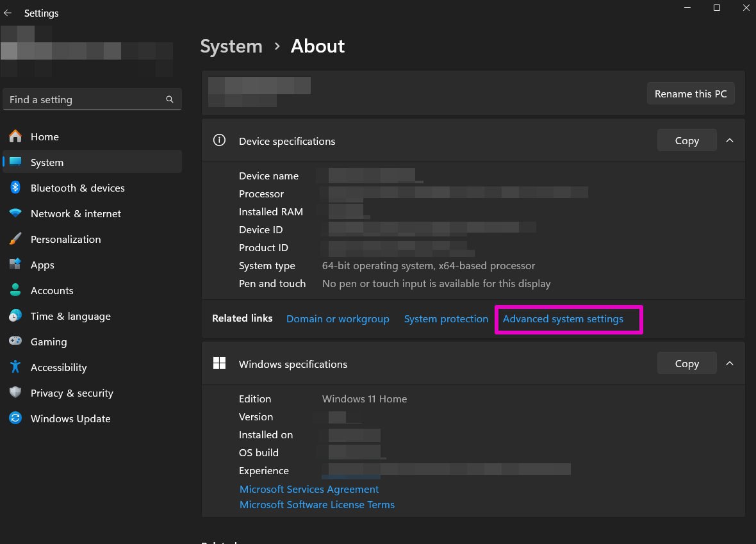Click the About page heading
This screenshot has height=544, width=756.
pyautogui.click(x=318, y=46)
